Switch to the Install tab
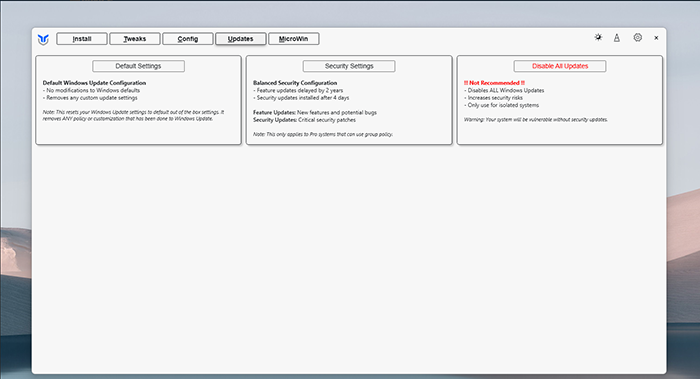Screen dimensions: 700x379 (82, 39)
